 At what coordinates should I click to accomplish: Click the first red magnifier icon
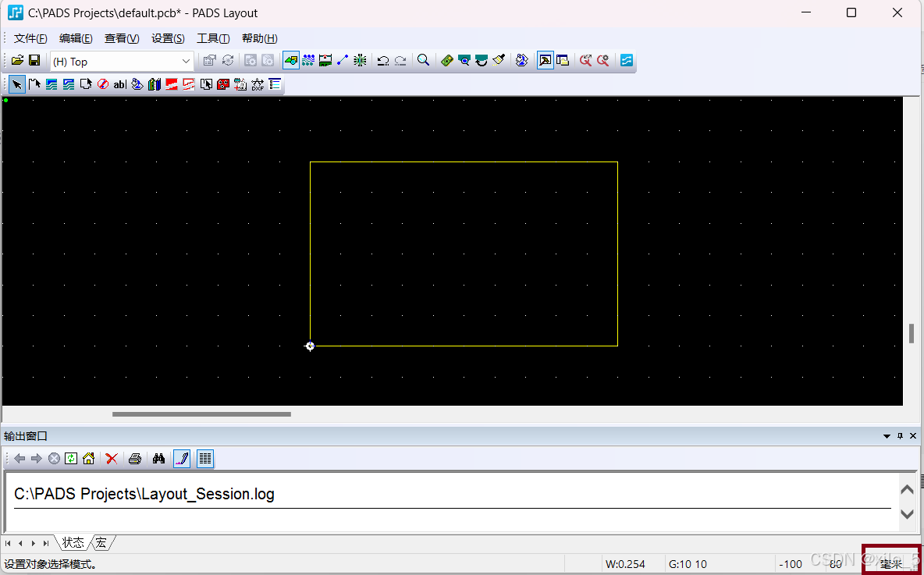585,60
